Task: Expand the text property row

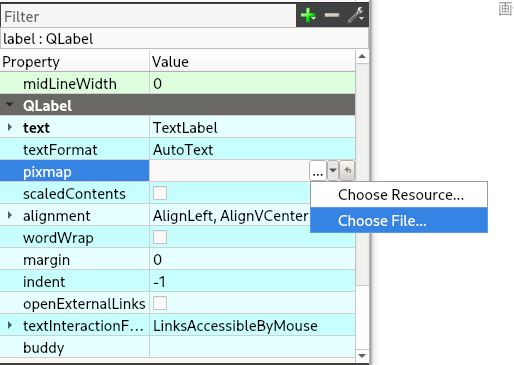Action: coord(10,127)
